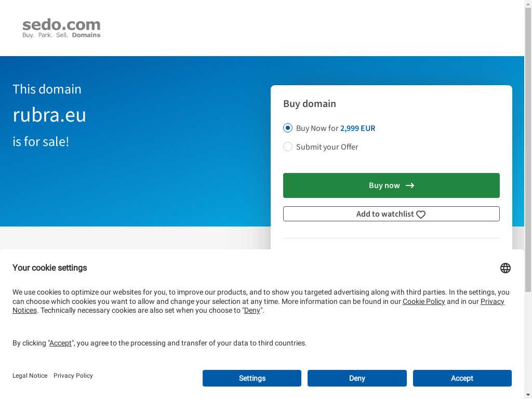
Task: Open cookie Settings button
Action: pyautogui.click(x=252, y=378)
